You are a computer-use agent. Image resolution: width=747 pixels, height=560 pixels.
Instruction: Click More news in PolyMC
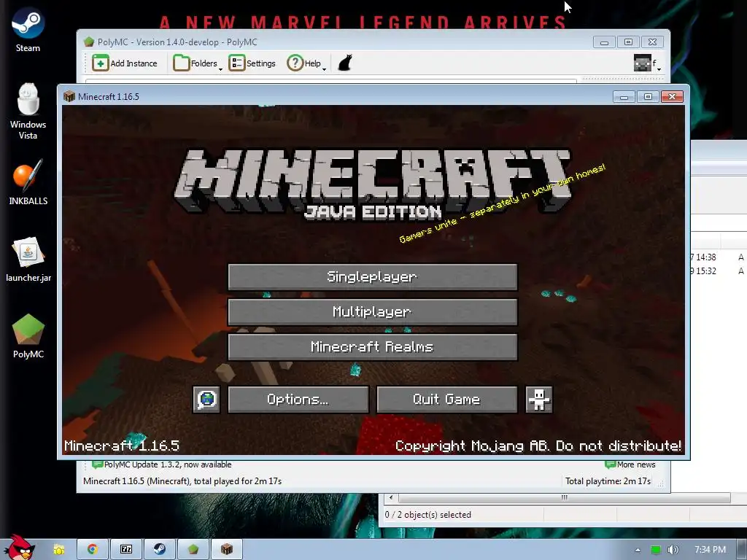tap(630, 464)
